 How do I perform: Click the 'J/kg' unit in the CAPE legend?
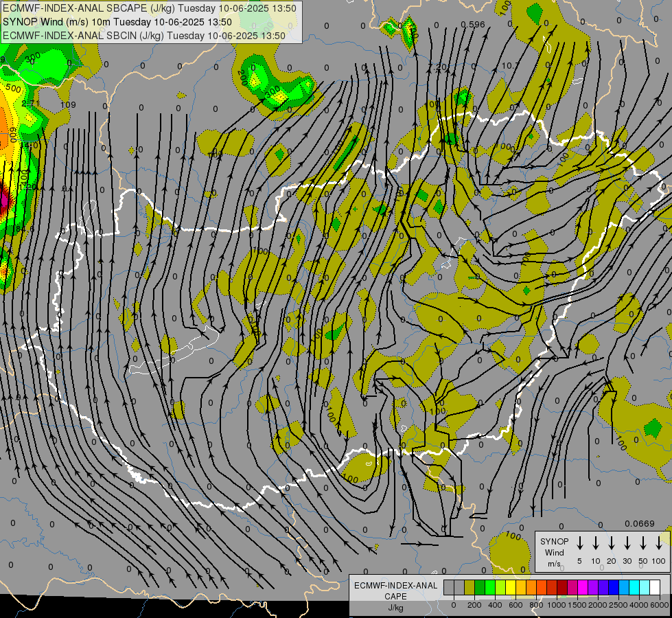[x=395, y=608]
